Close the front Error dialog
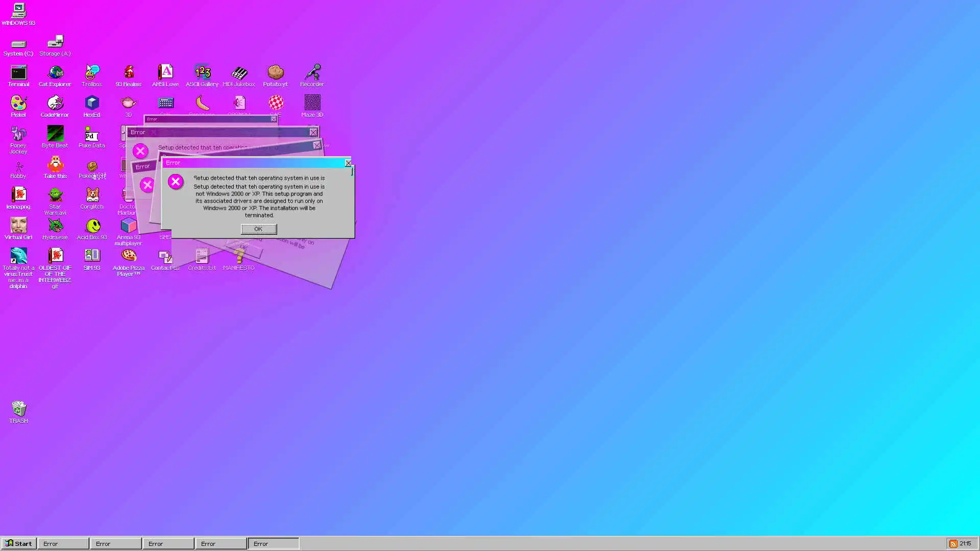 coord(348,163)
